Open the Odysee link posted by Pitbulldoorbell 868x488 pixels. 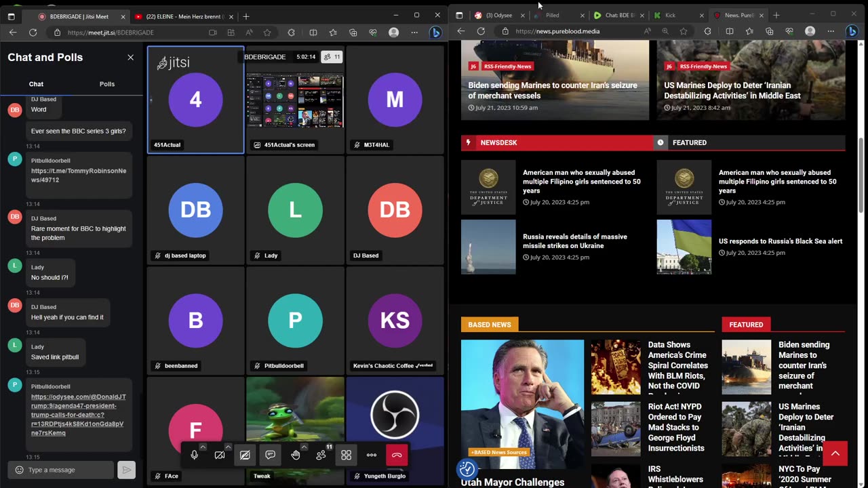pos(79,415)
